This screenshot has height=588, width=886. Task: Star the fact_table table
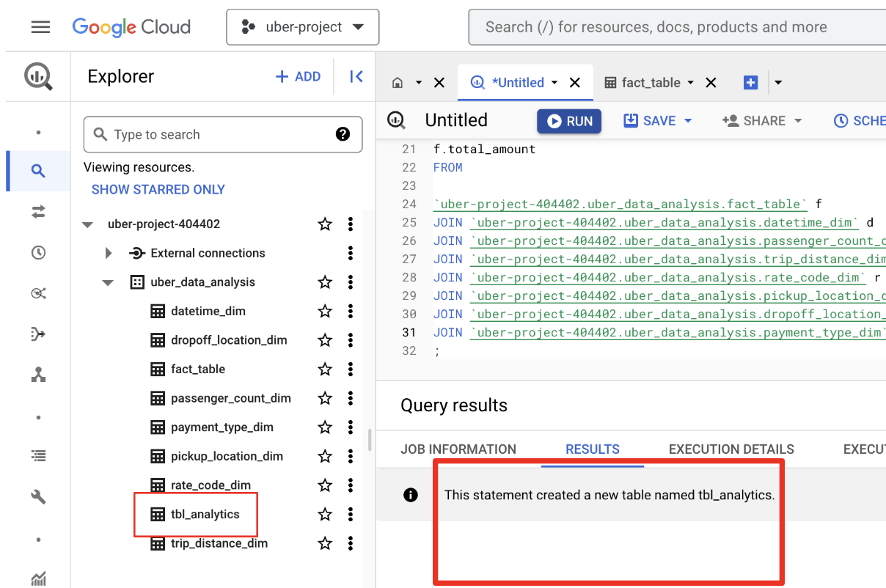click(325, 370)
